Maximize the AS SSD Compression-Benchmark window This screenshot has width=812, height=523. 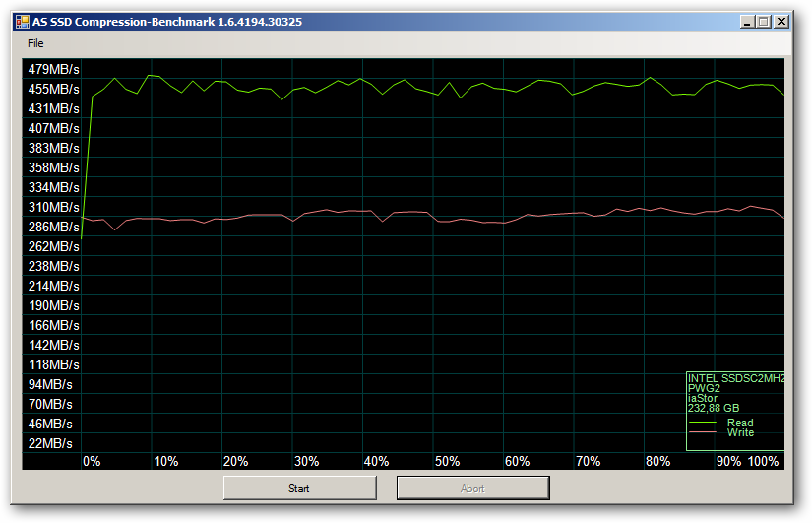pyautogui.click(x=764, y=22)
